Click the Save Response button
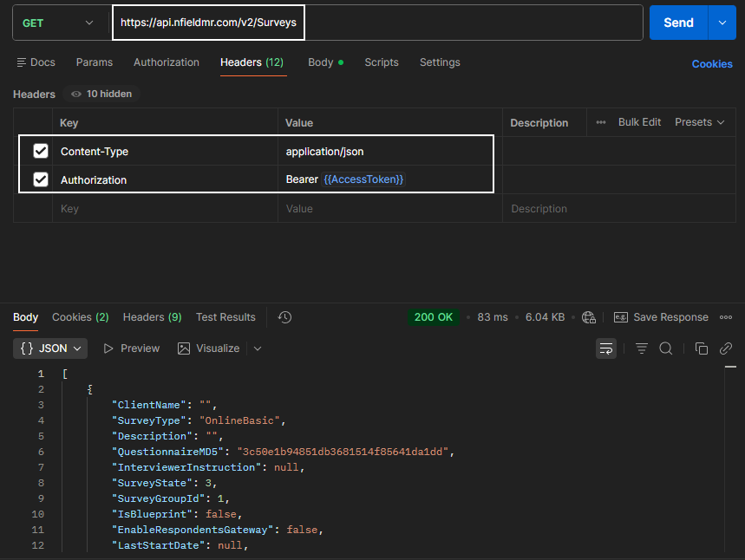 point(661,317)
